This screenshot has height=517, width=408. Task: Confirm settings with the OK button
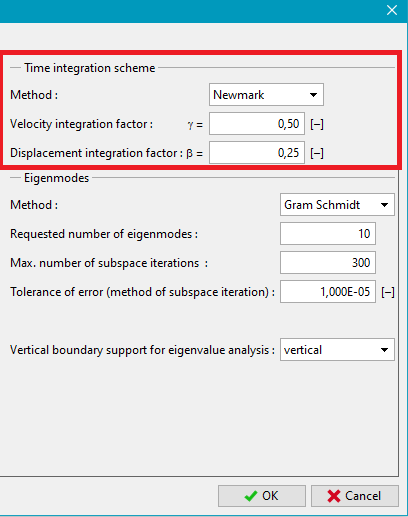[262, 496]
